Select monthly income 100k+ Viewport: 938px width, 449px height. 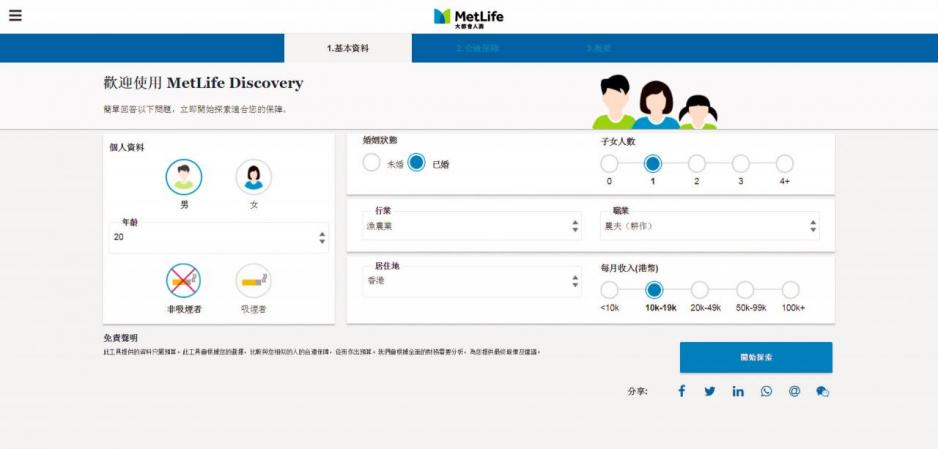[x=790, y=290]
